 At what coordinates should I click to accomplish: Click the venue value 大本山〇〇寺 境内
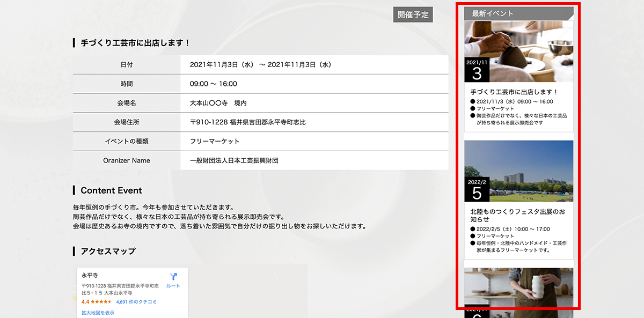218,103
